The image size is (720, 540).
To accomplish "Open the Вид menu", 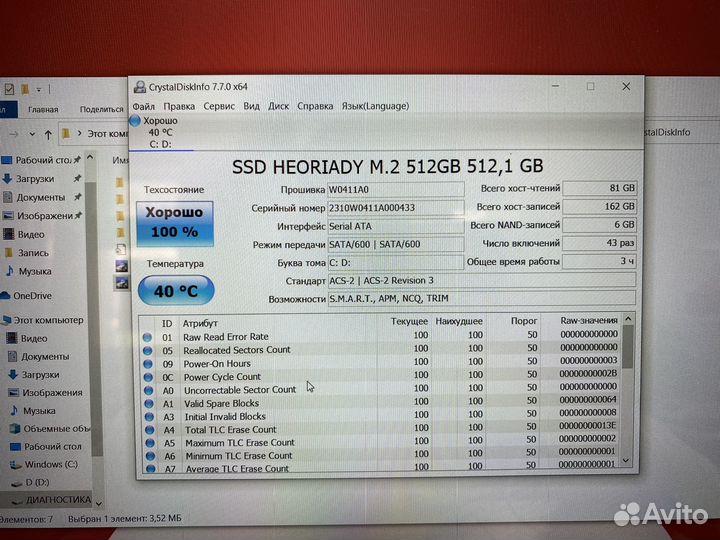I will [x=251, y=107].
